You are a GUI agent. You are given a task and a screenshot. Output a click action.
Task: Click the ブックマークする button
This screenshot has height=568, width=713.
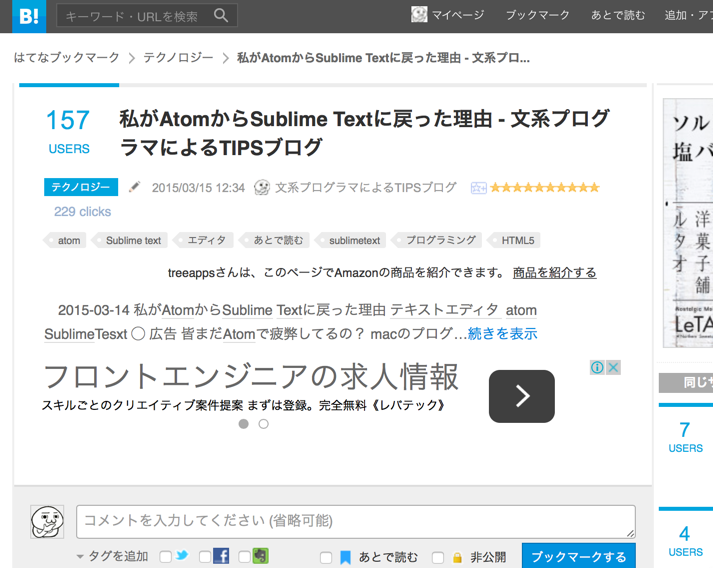pyautogui.click(x=579, y=556)
